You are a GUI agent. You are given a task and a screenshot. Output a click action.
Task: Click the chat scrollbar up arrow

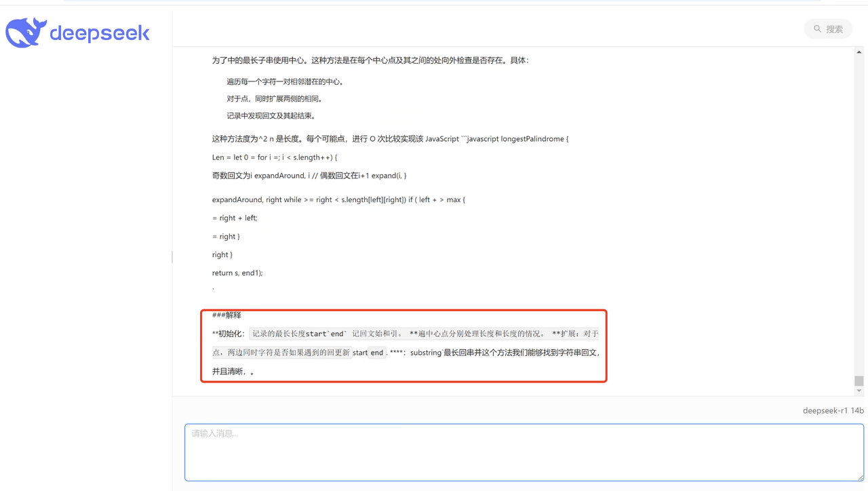point(859,52)
